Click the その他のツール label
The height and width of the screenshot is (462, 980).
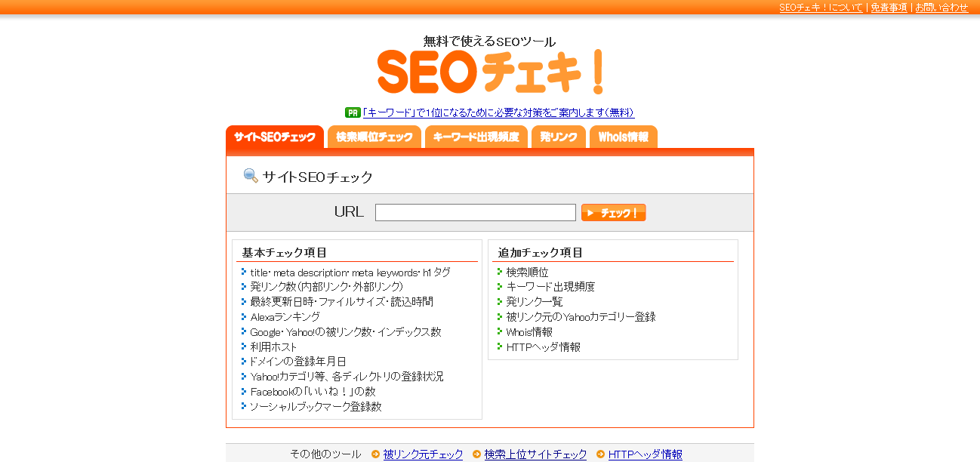coord(325,454)
